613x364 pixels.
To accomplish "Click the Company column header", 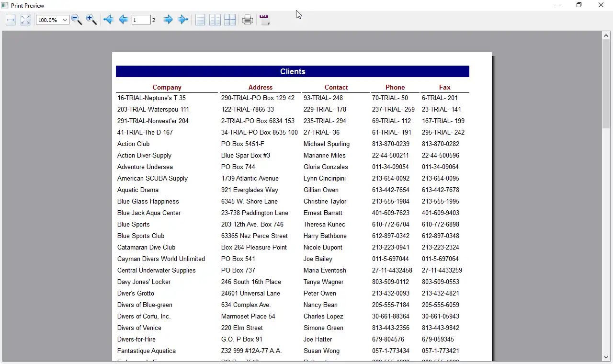I will pyautogui.click(x=167, y=87).
